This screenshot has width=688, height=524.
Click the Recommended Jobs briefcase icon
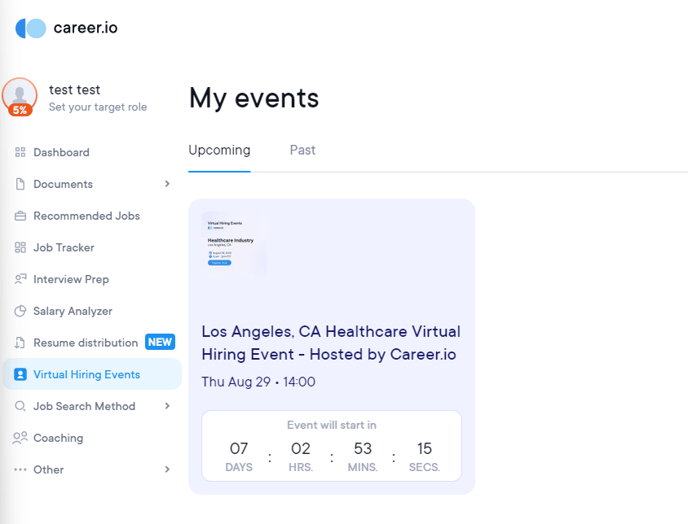(x=20, y=216)
